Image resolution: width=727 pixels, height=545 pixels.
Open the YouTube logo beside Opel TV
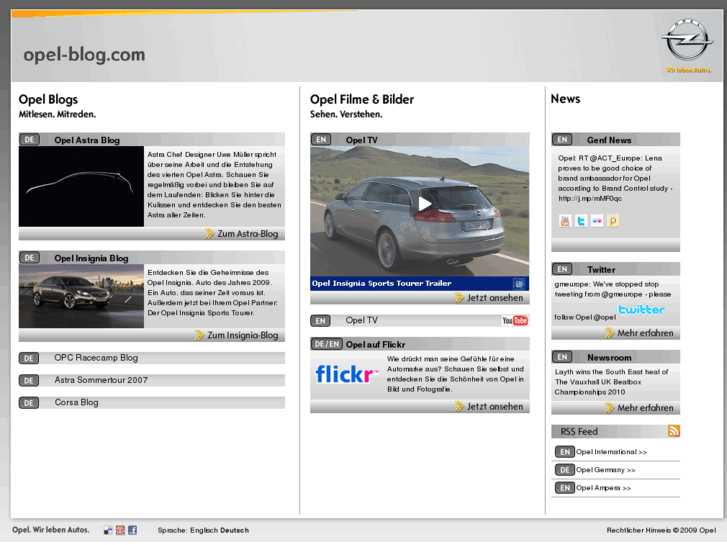tap(515, 321)
